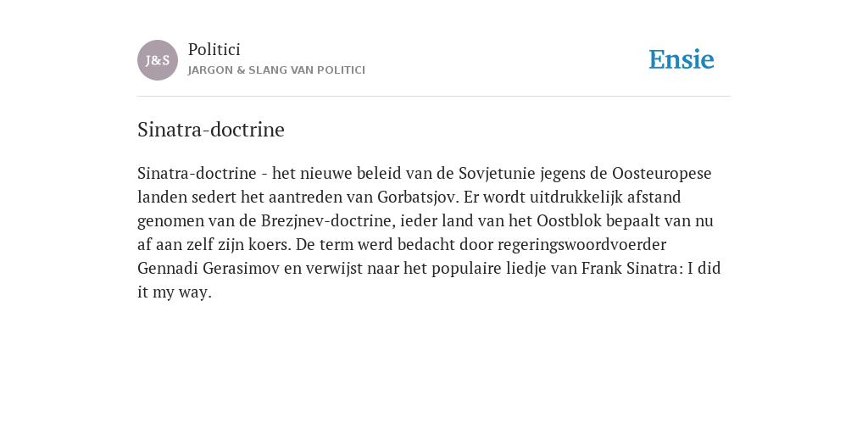Image resolution: width=868 pixels, height=434 pixels.
Task: Click the phrase 'it my way.' at the paragraph end
Action: coord(175,292)
